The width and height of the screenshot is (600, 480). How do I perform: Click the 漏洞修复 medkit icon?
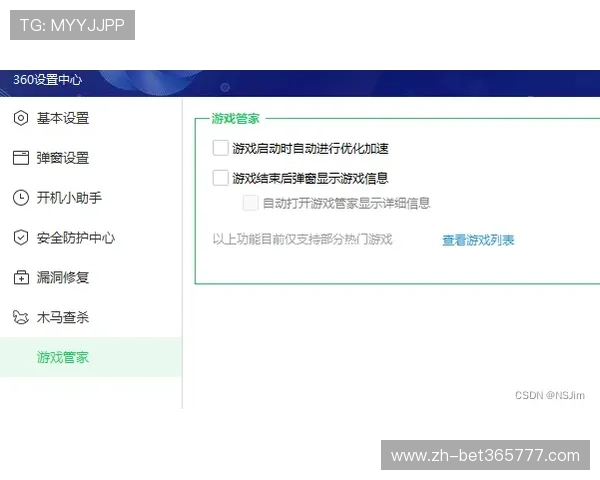click(x=21, y=277)
